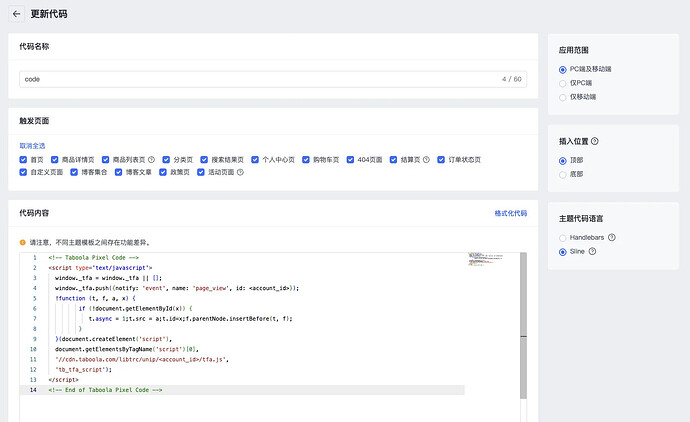Viewport: 690px width, 422px height.
Task: Select the 仅移动端 radio option
Action: point(563,97)
